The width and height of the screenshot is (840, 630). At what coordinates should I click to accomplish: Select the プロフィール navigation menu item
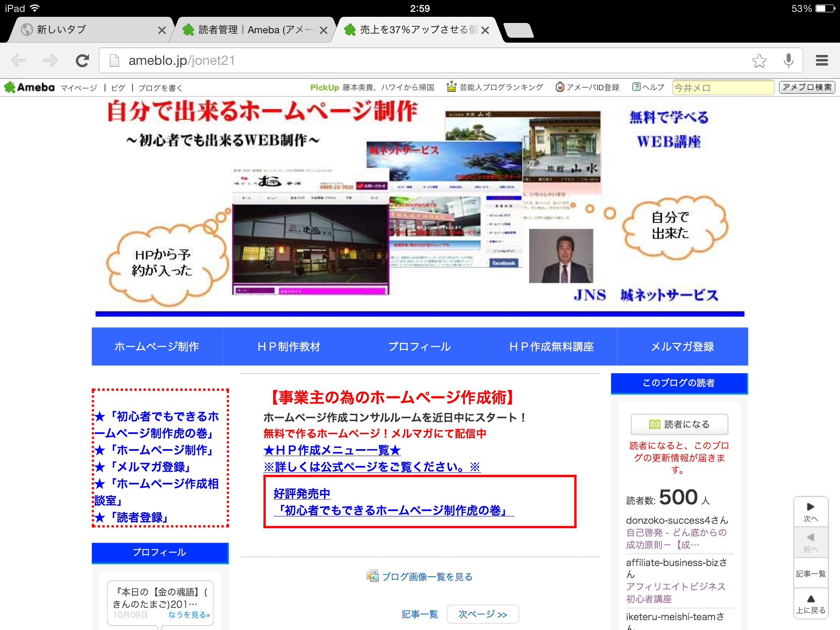[x=419, y=347]
